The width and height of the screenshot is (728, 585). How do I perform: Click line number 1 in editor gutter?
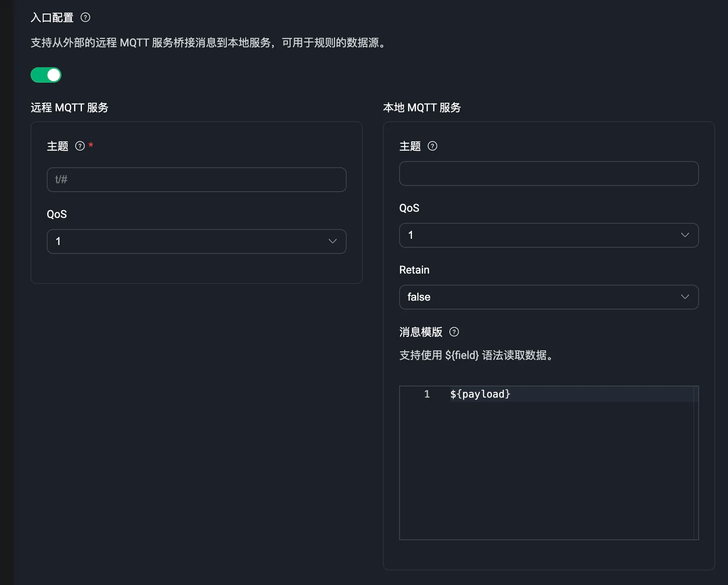[427, 394]
